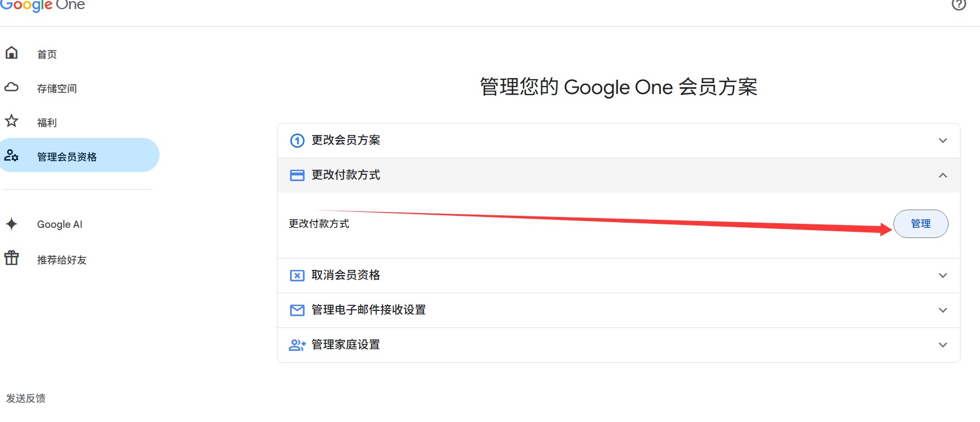Expand the 取消会员资格 section chevron

943,276
